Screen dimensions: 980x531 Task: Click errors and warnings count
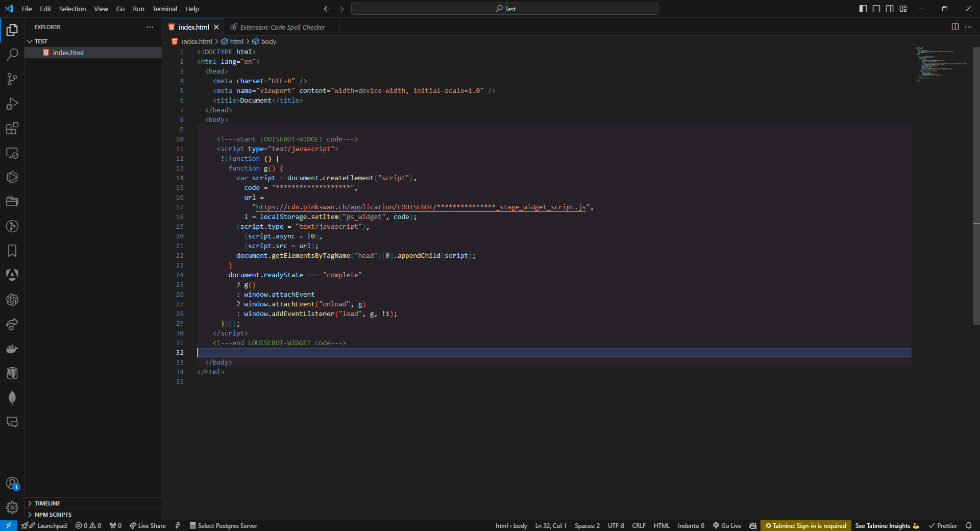pyautogui.click(x=88, y=525)
